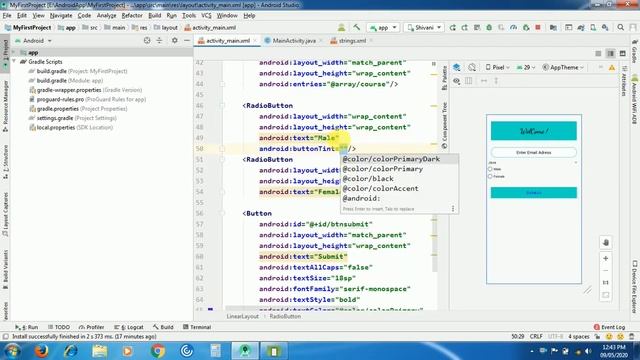Click the Collapse All icon in Project panel
The height and width of the screenshot is (360, 640).
pyautogui.click(x=159, y=40)
